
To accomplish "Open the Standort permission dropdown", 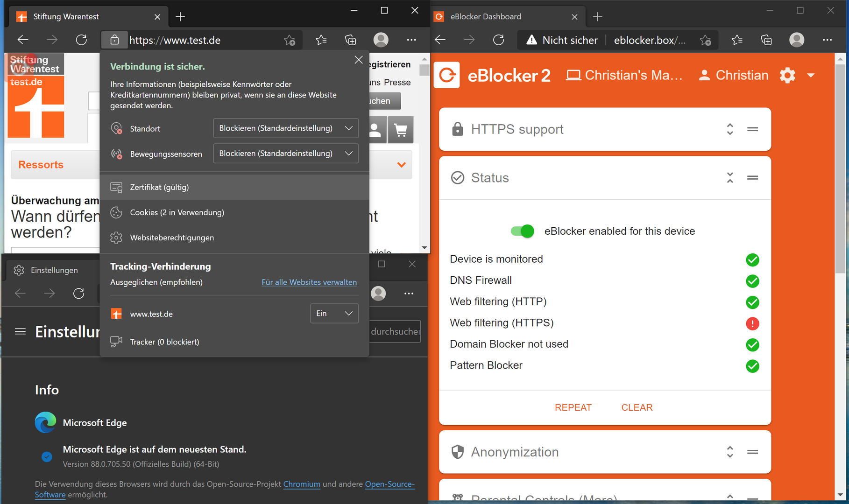I will click(286, 128).
